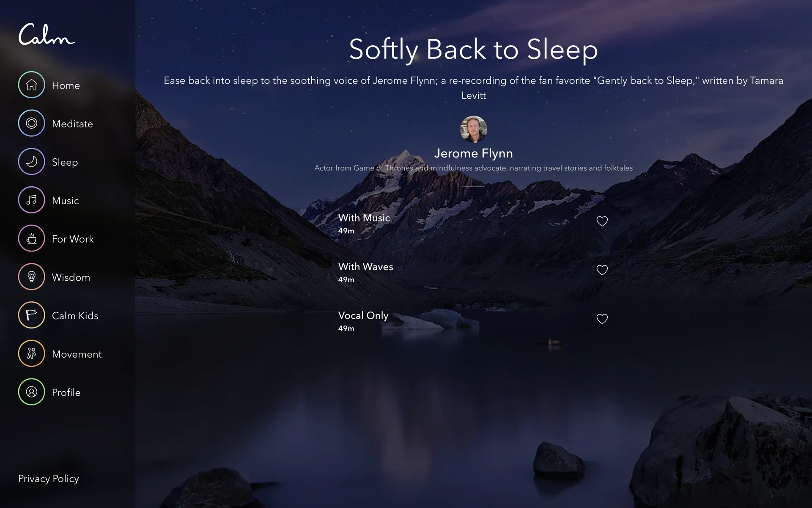The image size is (812, 508).
Task: Favorite the With Music track heart
Action: (602, 221)
